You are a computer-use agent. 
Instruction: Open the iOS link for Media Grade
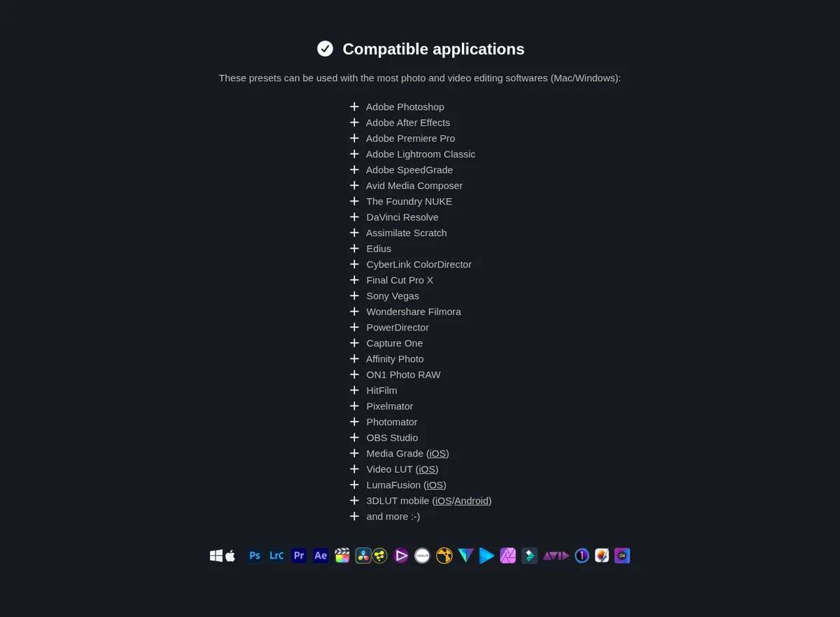pos(437,453)
